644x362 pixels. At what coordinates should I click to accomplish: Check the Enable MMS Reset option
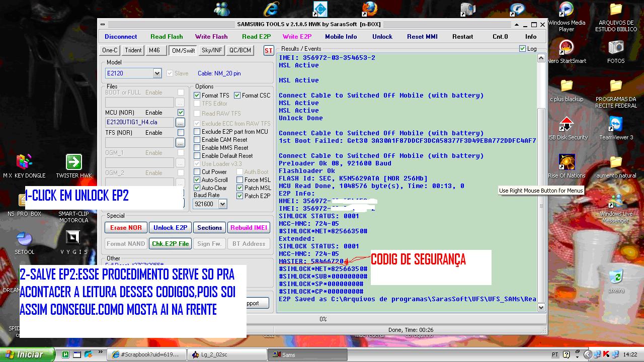[197, 148]
